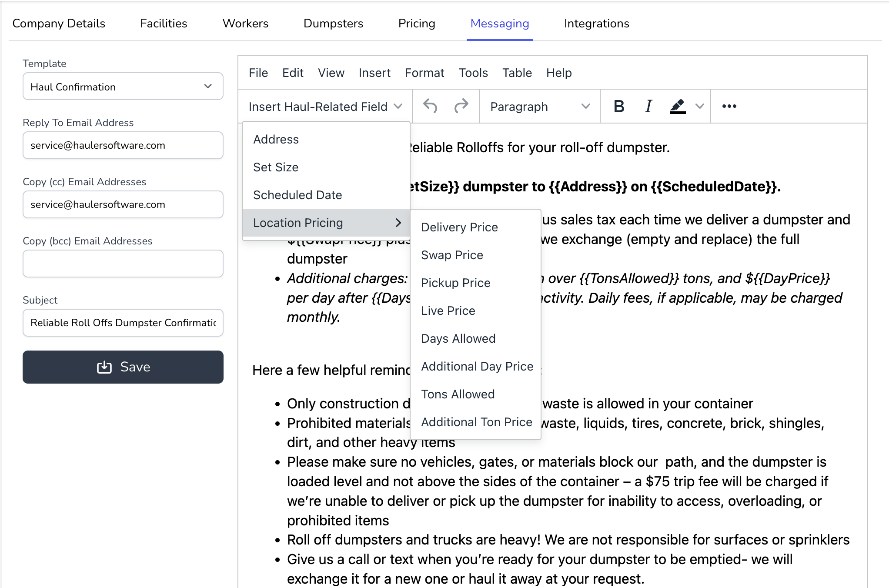Select the Messaging tab
The width and height of the screenshot is (889, 588).
(500, 23)
